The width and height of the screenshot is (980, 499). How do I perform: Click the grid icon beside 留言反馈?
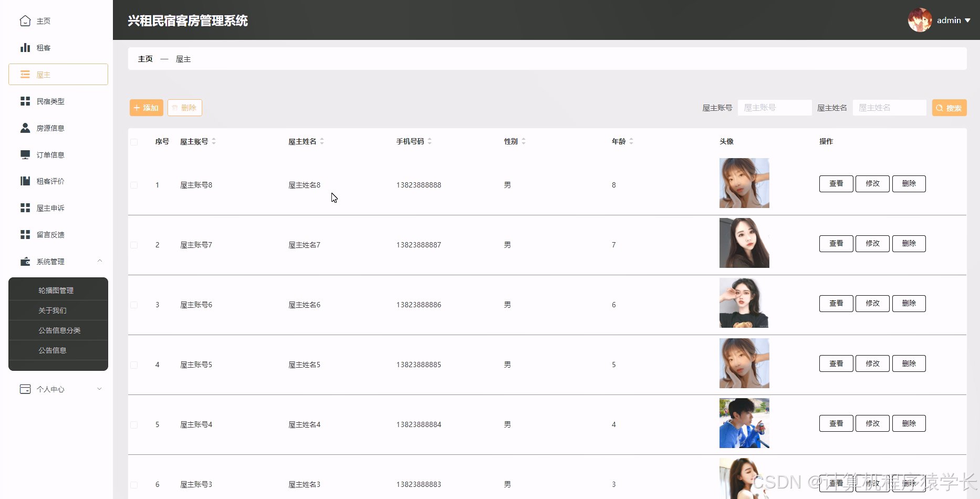25,235
